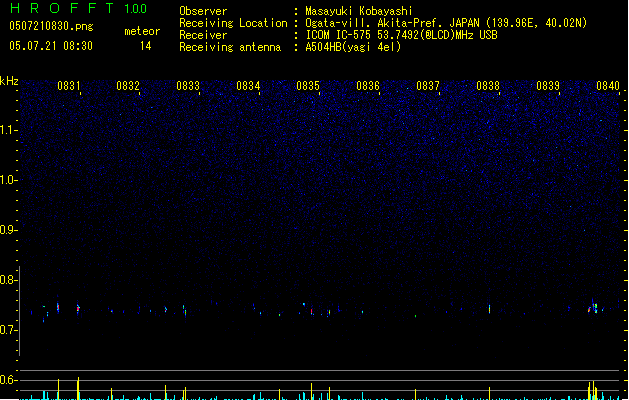
Task: Click the meteor echo cluster before 0840
Action: pos(594,307)
